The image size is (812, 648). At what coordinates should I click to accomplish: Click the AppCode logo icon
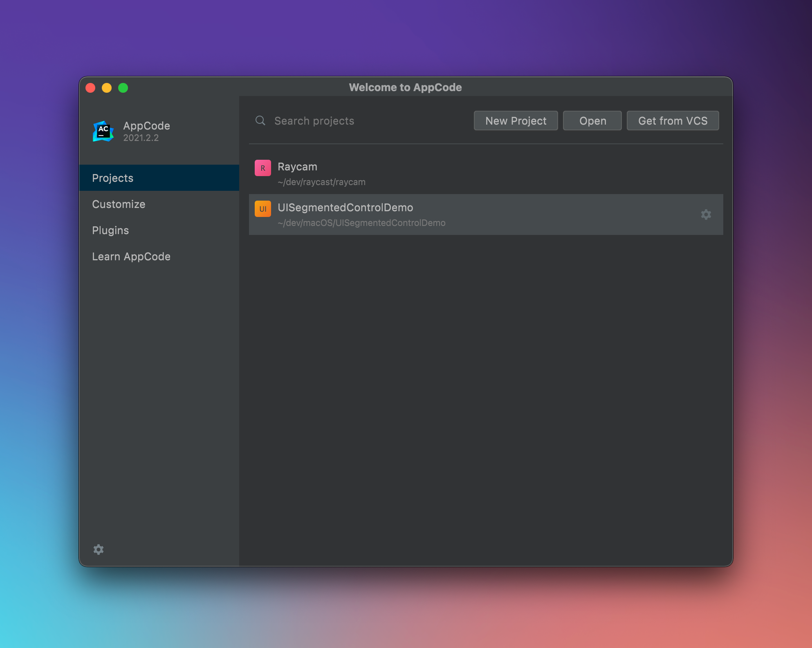(103, 131)
